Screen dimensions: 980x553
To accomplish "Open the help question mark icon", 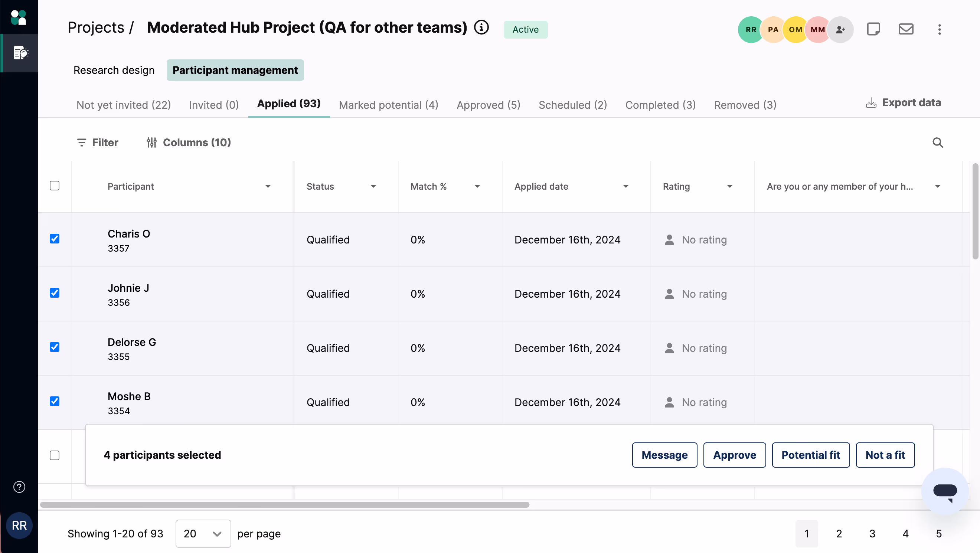I will 19,487.
